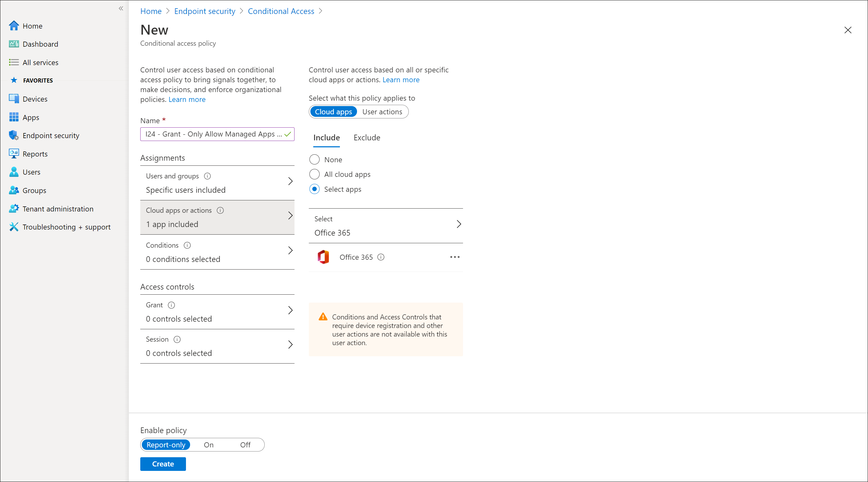Switch policy scope to User actions
The image size is (868, 482).
coord(382,111)
